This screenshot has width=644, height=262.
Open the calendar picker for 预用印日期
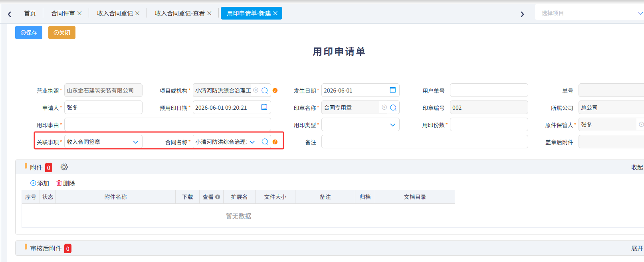click(264, 107)
